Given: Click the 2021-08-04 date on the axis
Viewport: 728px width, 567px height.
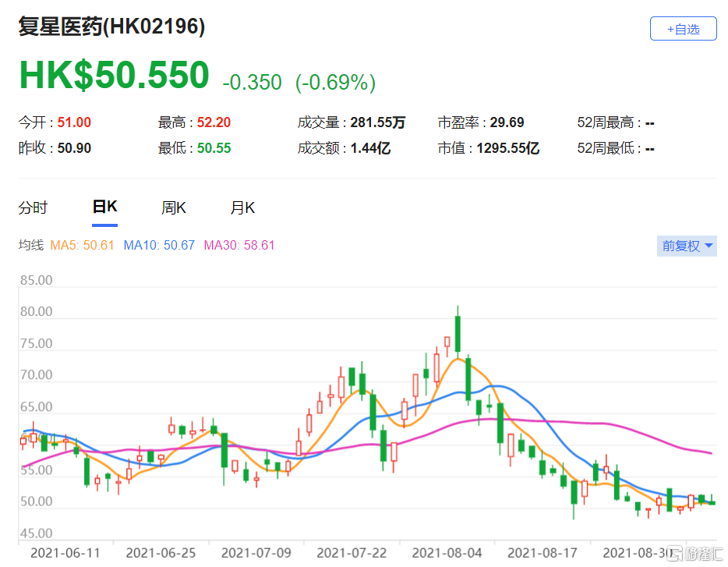Looking at the screenshot, I should [447, 553].
